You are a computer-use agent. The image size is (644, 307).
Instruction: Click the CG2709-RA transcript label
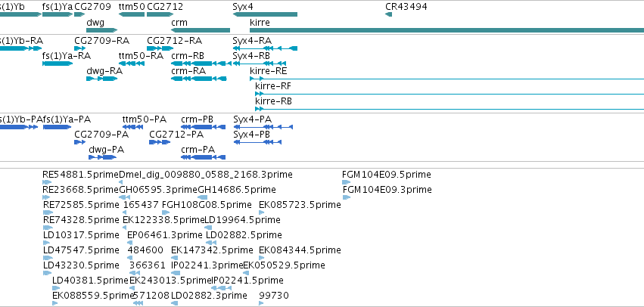[102, 41]
